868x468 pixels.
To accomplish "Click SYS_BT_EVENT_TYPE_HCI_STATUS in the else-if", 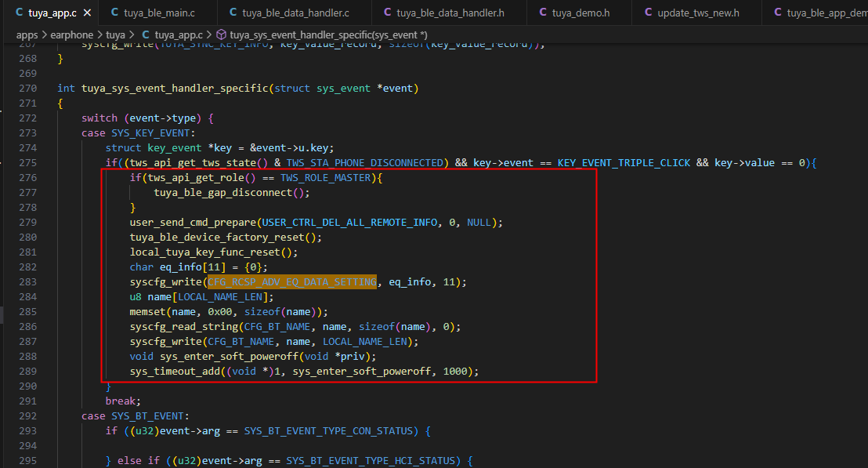I will [371, 461].
